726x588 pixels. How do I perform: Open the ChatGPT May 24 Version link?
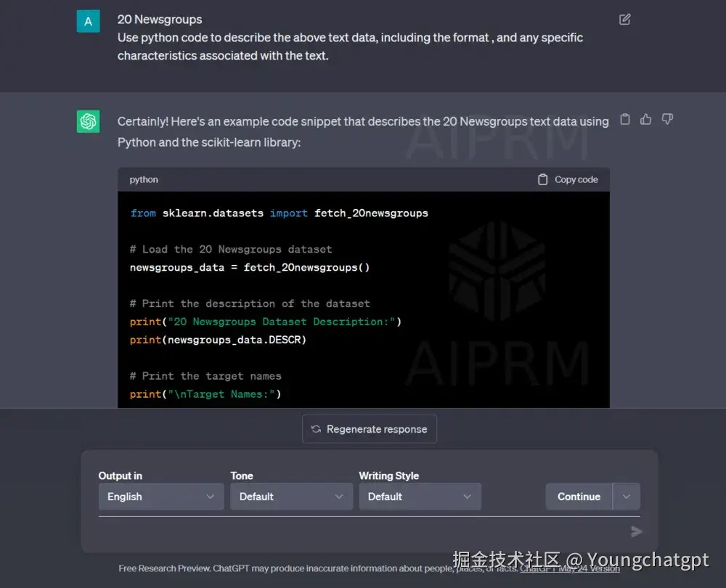pyautogui.click(x=571, y=568)
